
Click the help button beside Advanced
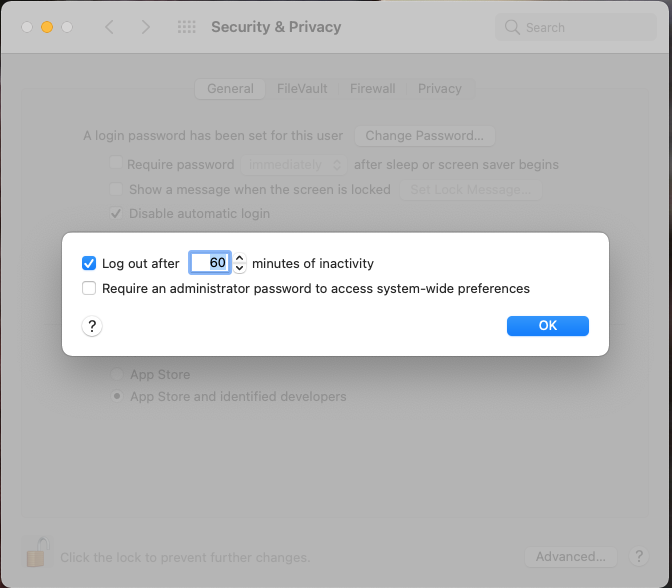click(639, 557)
